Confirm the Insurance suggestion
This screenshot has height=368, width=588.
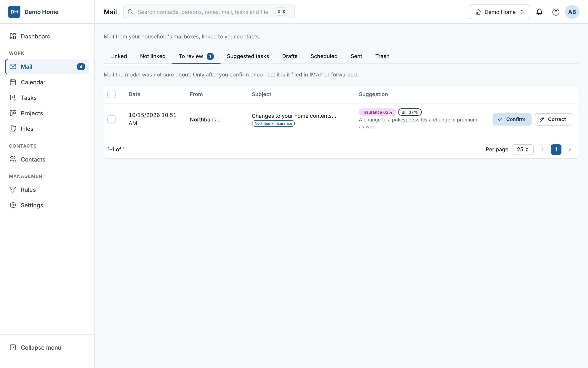512,120
